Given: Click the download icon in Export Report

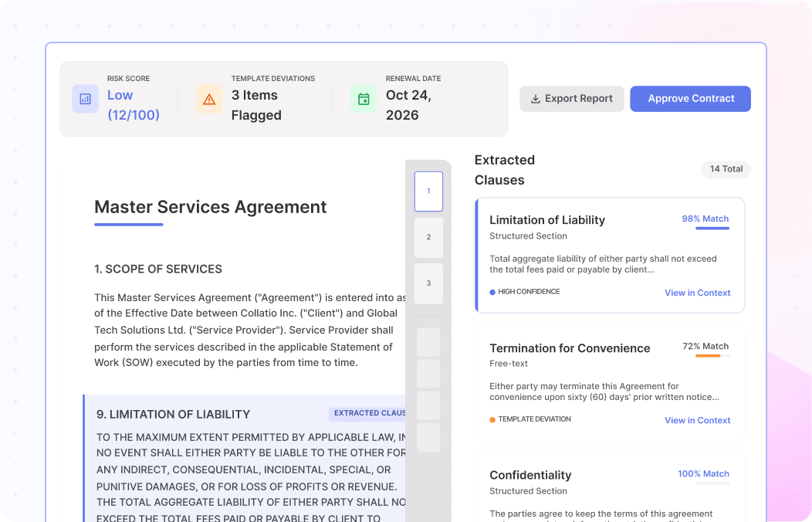Looking at the screenshot, I should click(x=536, y=99).
